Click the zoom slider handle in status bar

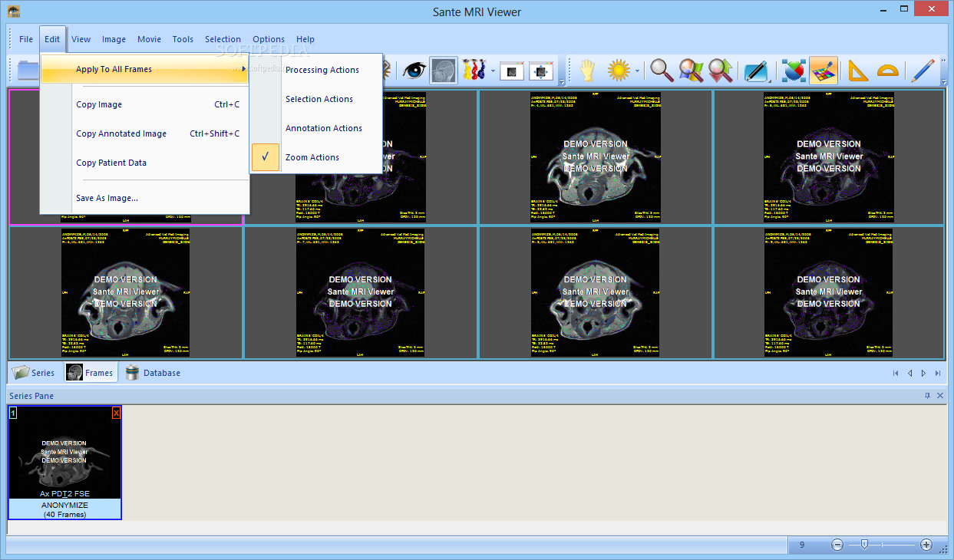click(x=864, y=544)
